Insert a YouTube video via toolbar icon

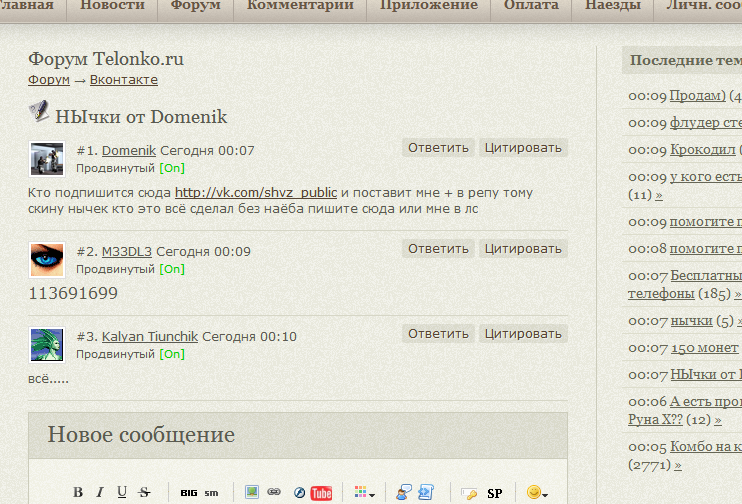[x=321, y=493]
